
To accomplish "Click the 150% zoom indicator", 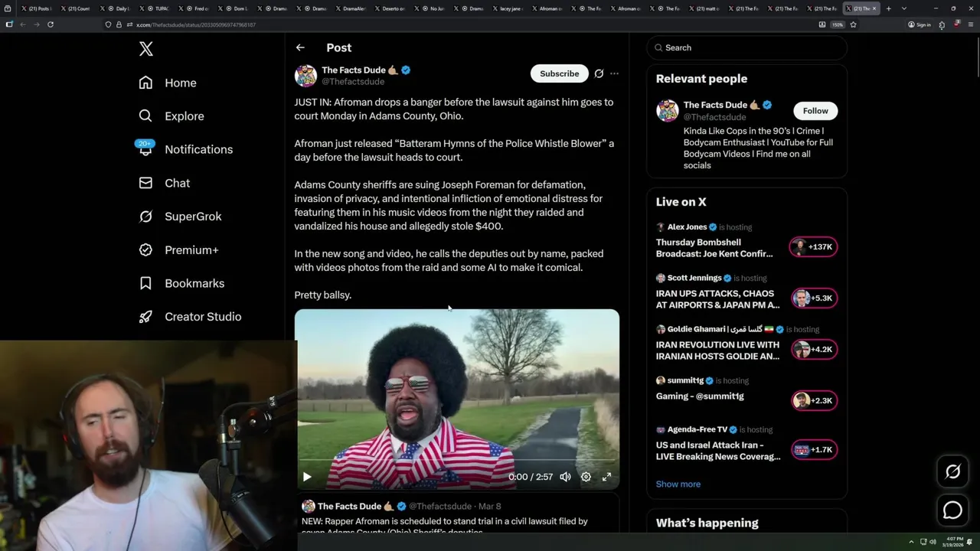I will [838, 24].
